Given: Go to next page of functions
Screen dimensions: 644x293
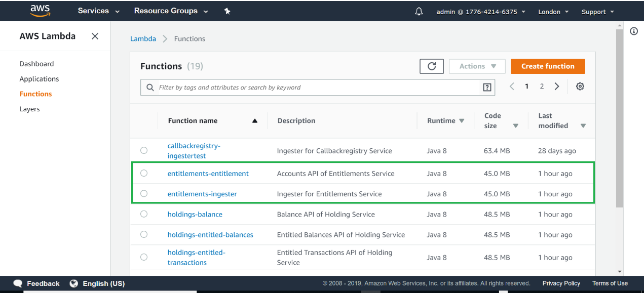Looking at the screenshot, I should click(x=557, y=87).
